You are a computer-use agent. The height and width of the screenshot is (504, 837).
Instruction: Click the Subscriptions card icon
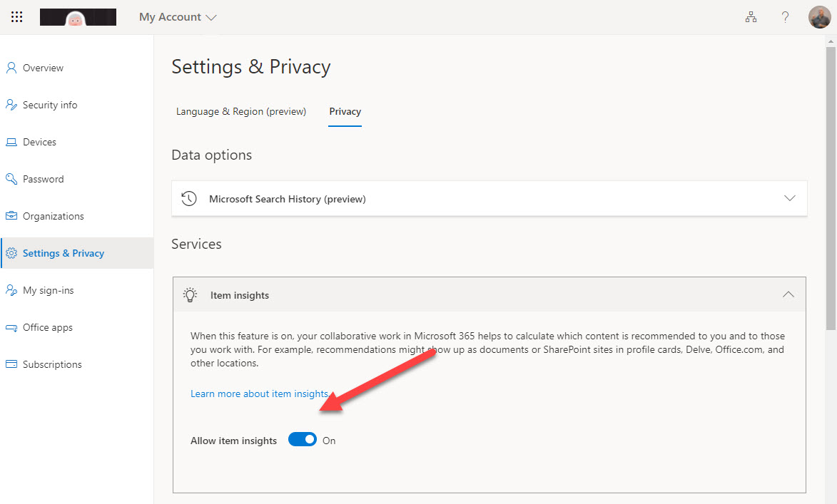point(11,364)
